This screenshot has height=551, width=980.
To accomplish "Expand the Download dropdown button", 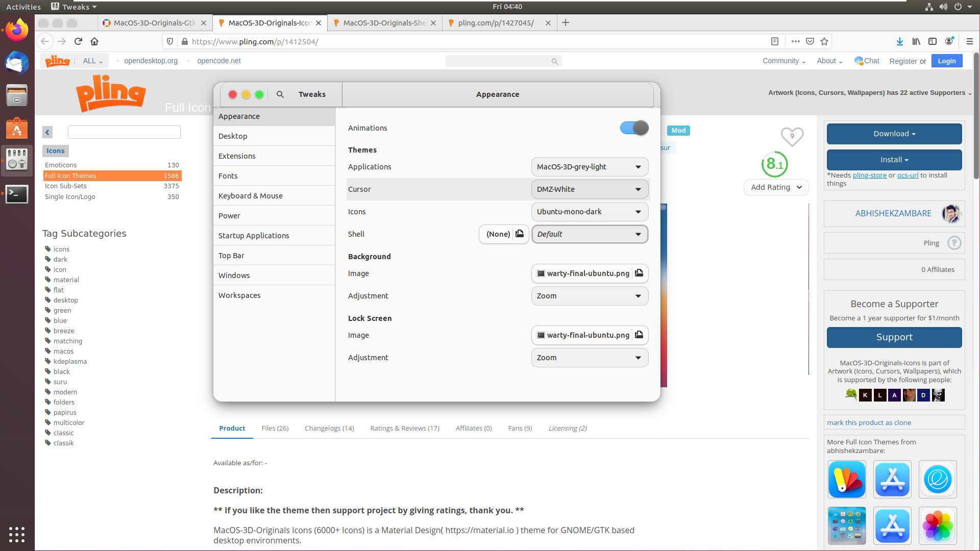I will point(894,134).
